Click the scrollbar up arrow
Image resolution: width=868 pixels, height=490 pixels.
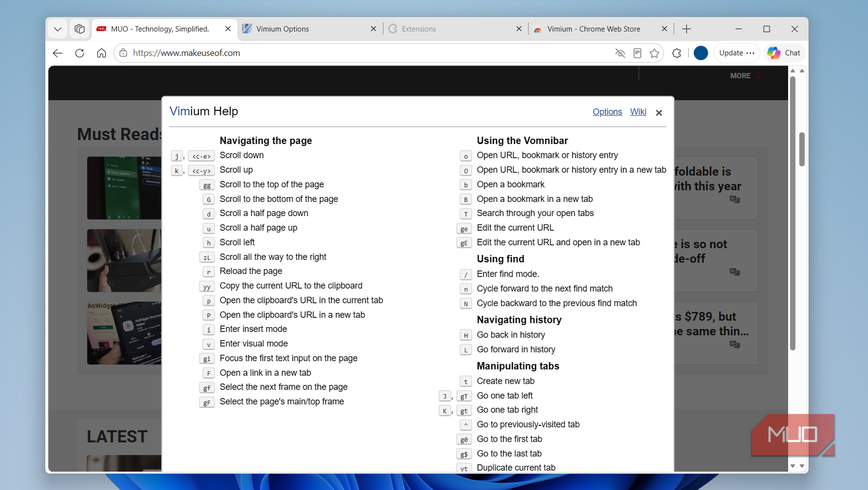(802, 70)
